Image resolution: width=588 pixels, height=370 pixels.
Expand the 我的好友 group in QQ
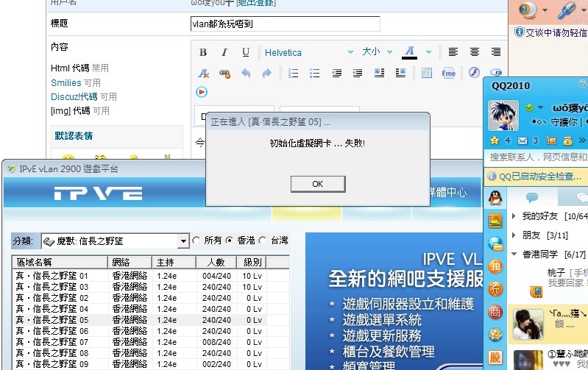point(514,216)
